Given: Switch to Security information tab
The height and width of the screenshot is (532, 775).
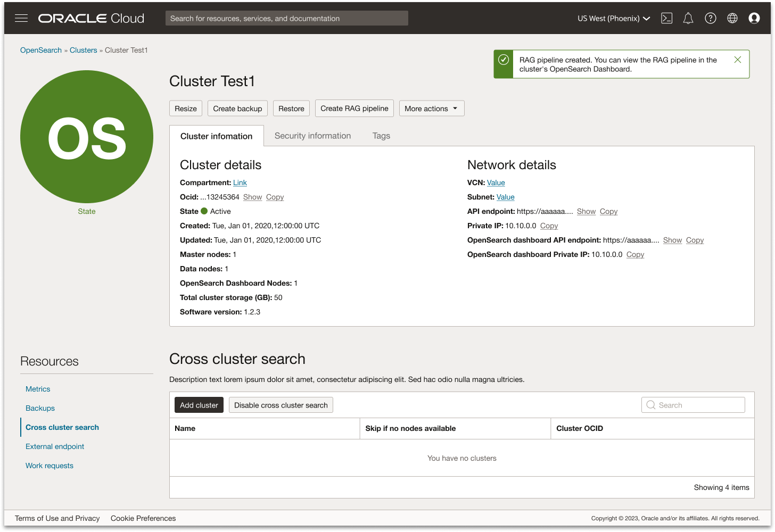Looking at the screenshot, I should click(x=313, y=136).
